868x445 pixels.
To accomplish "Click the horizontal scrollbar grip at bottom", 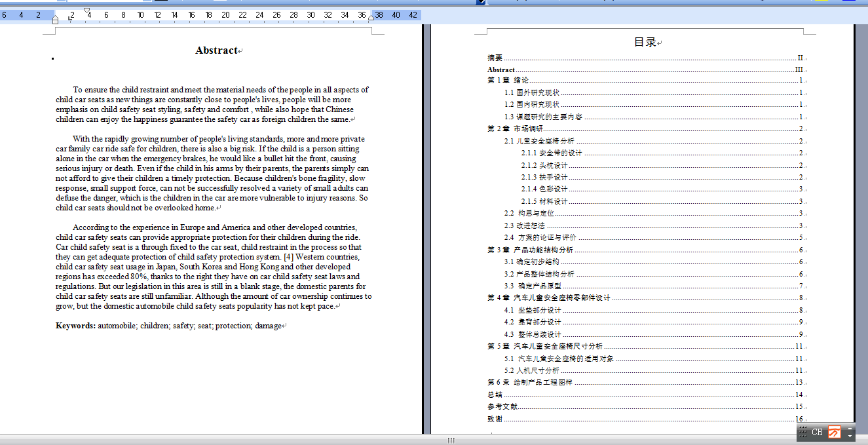I will [x=451, y=440].
